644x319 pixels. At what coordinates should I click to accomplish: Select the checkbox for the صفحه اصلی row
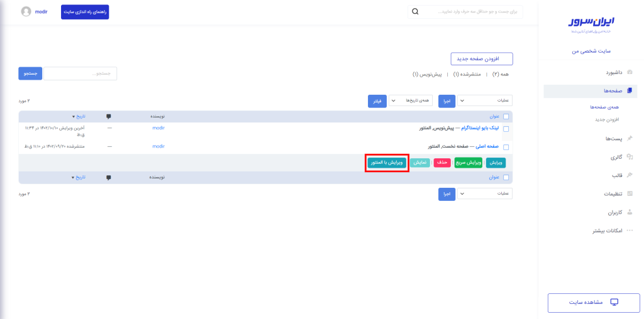pyautogui.click(x=506, y=147)
